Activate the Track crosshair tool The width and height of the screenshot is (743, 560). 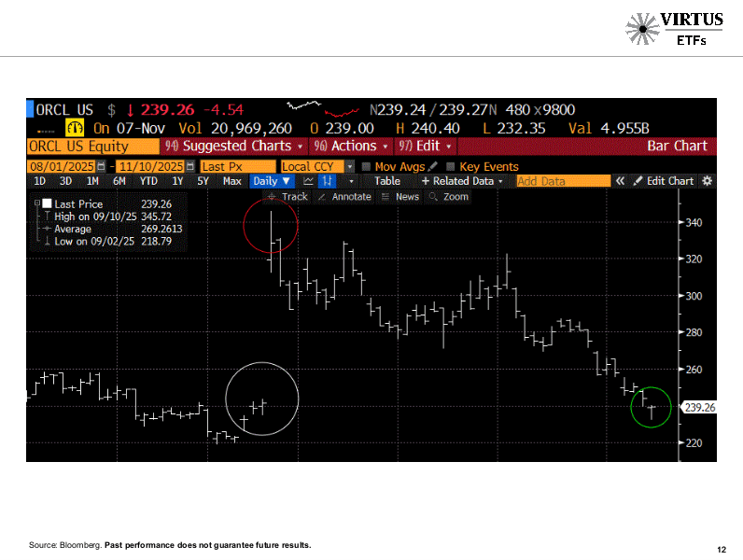(x=287, y=197)
